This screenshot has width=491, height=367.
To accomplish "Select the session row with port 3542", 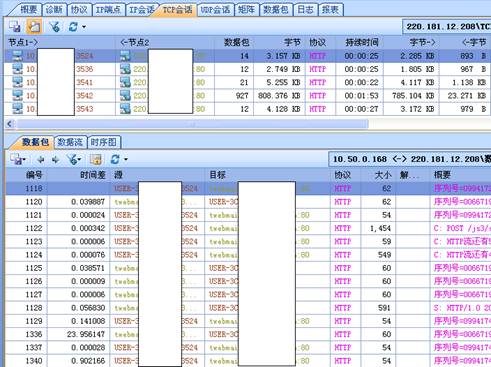I will (247, 96).
